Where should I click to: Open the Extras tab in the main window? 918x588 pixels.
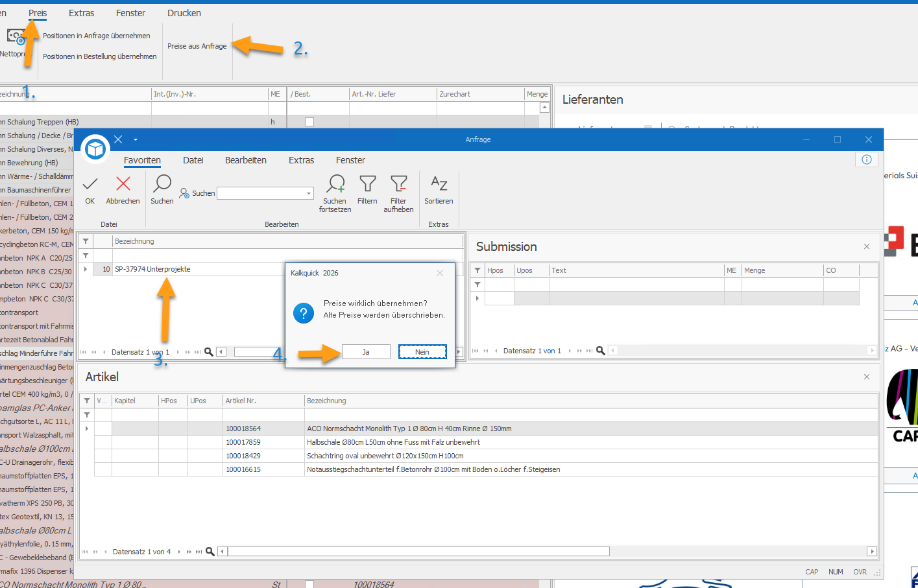tap(82, 13)
